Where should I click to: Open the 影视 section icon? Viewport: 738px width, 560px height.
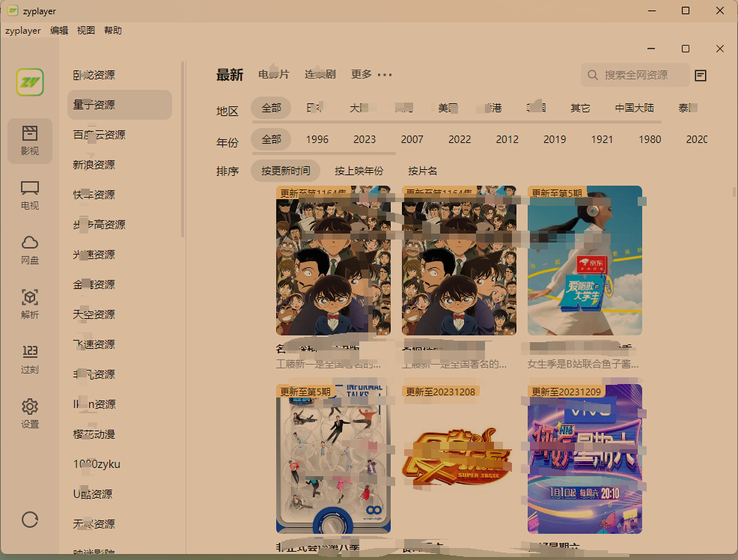coord(30,140)
